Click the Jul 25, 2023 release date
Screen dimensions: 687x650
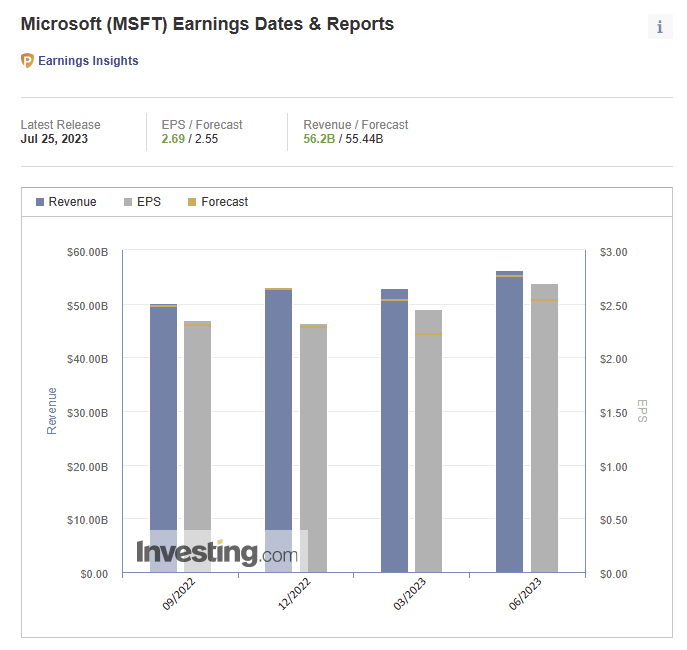(54, 139)
